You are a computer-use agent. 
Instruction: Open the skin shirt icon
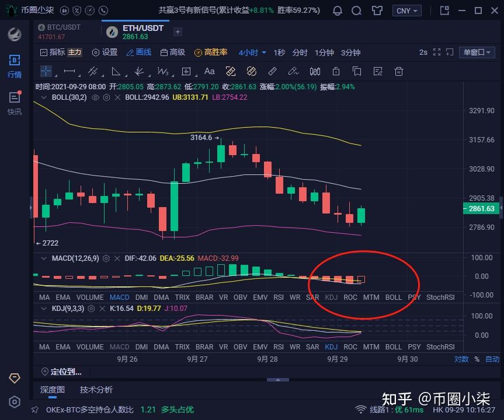377,10
